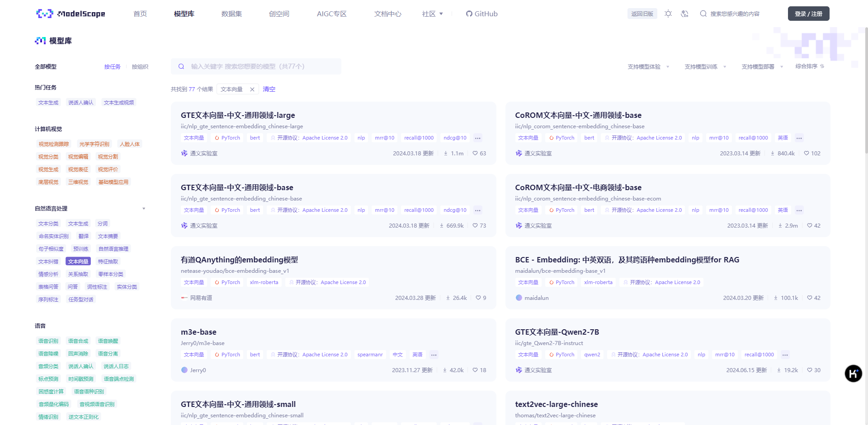Focus the header search input field

[735, 14]
